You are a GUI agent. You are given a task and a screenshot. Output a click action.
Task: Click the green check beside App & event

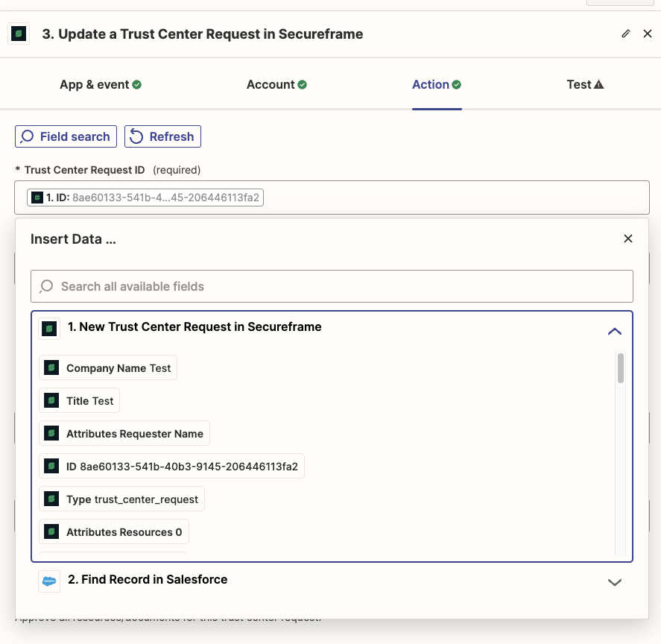[136, 85]
